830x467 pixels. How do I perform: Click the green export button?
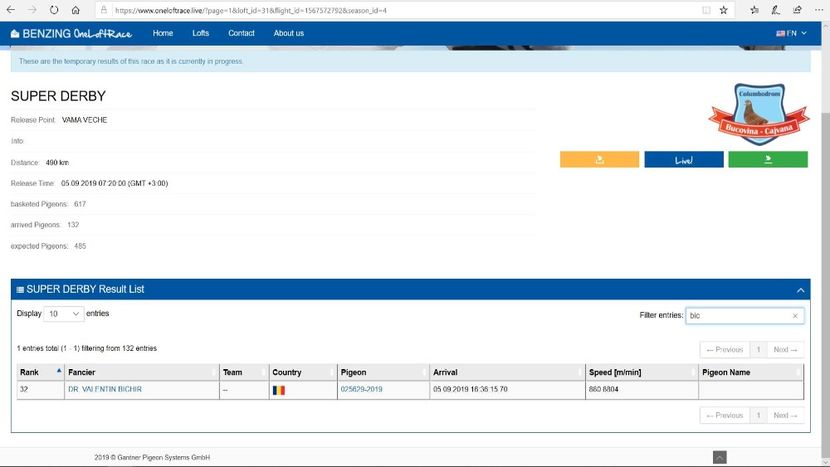[x=767, y=159]
